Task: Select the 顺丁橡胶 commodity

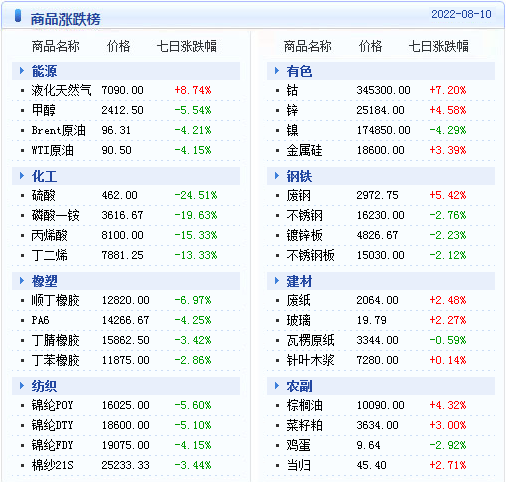Action: pyautogui.click(x=56, y=300)
